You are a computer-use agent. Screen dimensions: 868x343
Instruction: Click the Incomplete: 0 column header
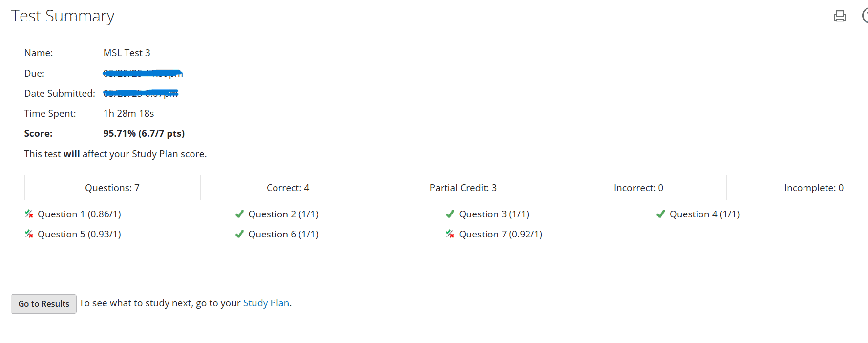pos(814,187)
